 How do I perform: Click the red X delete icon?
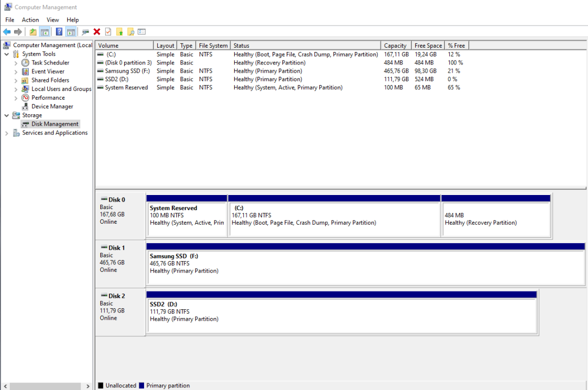click(97, 32)
